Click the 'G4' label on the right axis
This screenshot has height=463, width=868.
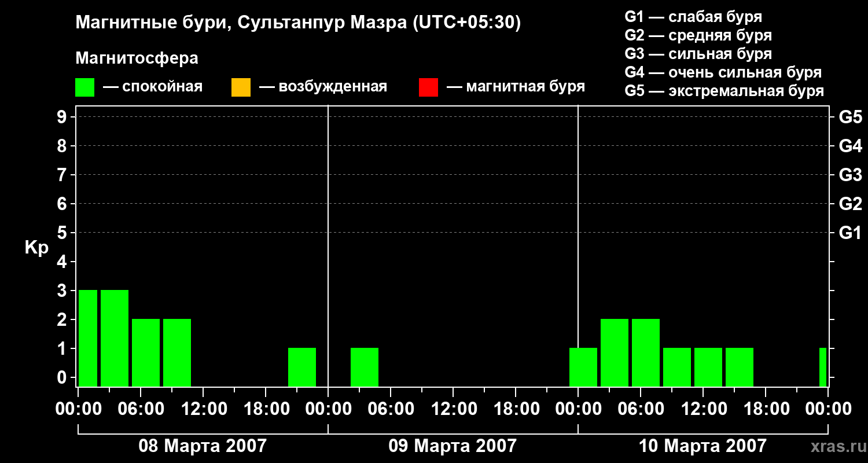pyautogui.click(x=850, y=146)
